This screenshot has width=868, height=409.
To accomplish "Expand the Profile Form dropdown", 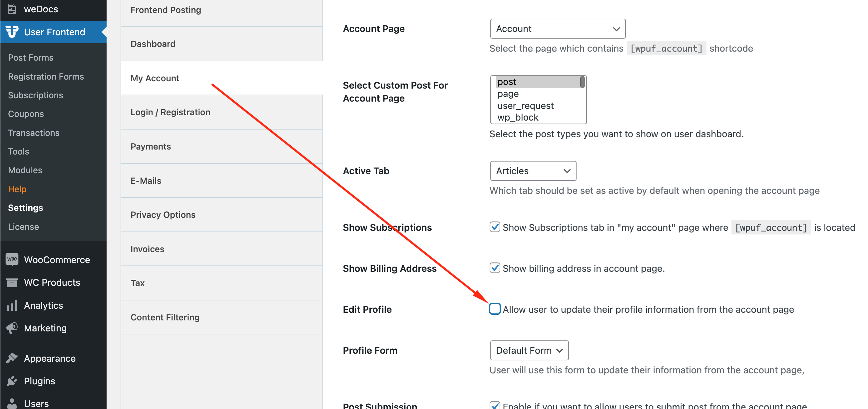I will click(x=529, y=350).
